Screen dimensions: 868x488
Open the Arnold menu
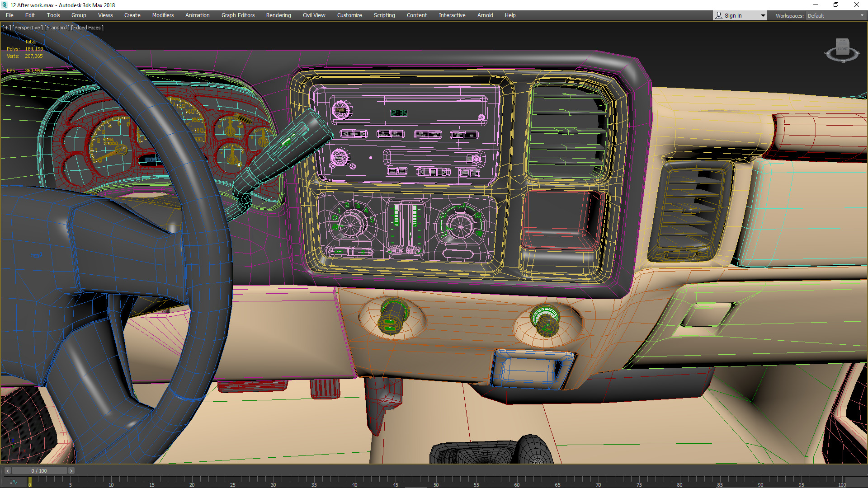coord(485,15)
